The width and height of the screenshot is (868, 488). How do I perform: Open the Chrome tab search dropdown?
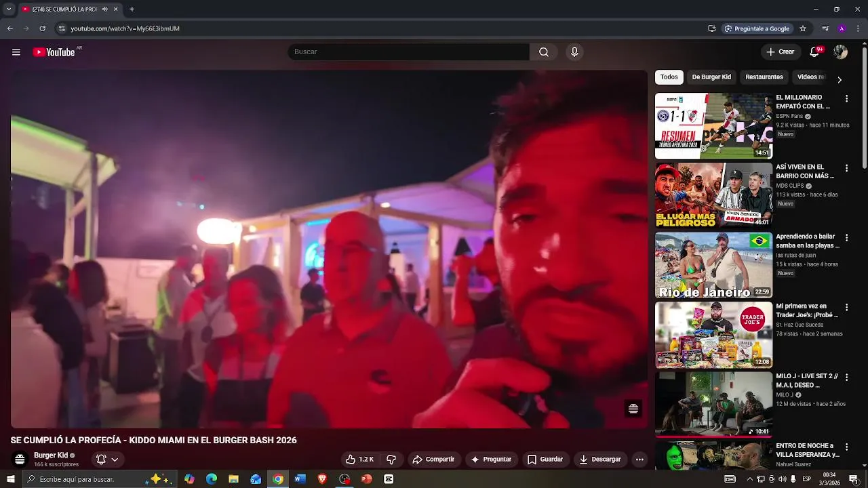[x=9, y=9]
